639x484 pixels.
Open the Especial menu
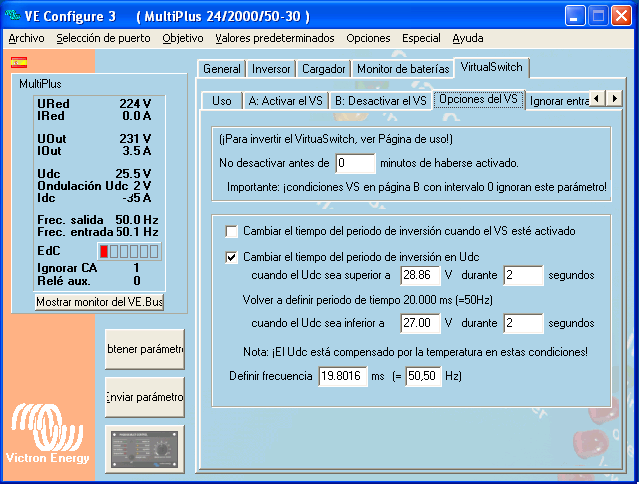point(421,38)
